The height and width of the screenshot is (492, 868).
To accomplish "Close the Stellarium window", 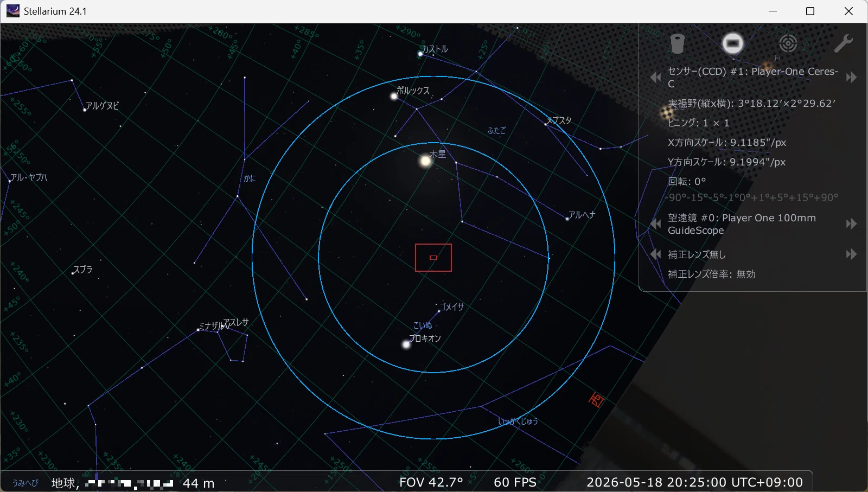I will coord(849,11).
